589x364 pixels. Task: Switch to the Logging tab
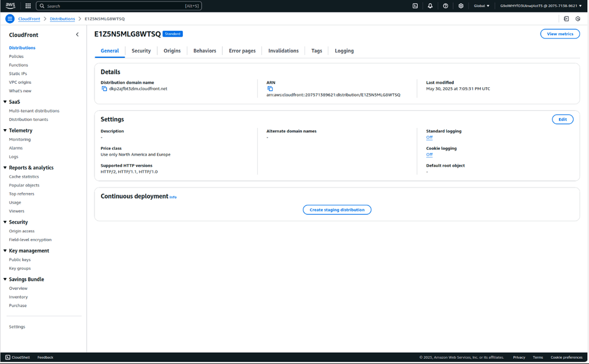coord(344,51)
